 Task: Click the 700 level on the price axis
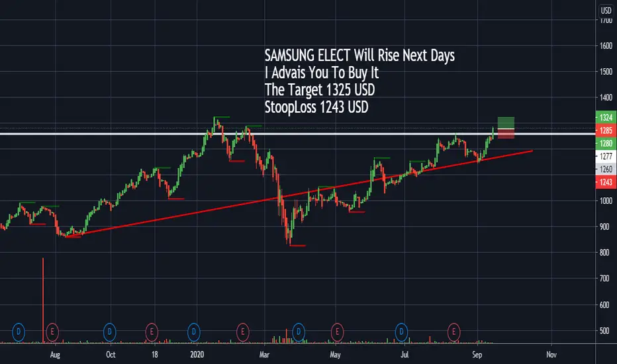click(x=604, y=279)
